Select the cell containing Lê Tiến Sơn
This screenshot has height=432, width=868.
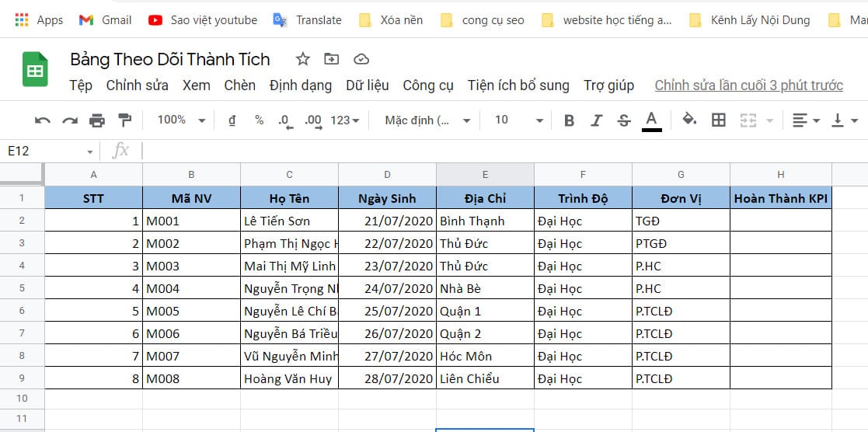290,221
